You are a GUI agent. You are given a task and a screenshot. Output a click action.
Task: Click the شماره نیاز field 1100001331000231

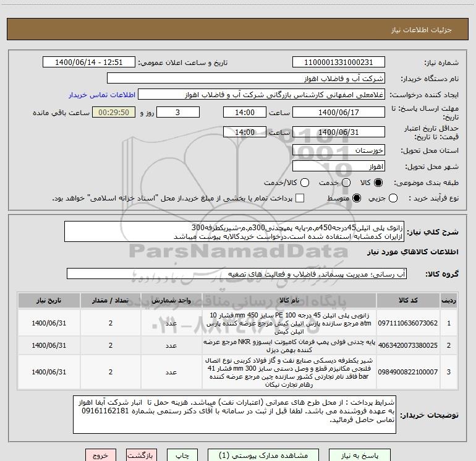(x=339, y=62)
